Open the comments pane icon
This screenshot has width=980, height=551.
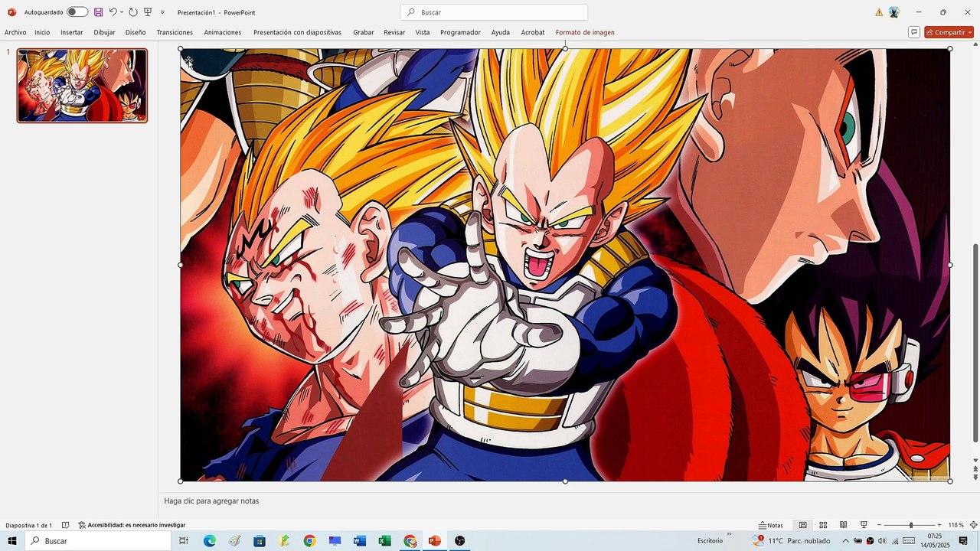913,32
